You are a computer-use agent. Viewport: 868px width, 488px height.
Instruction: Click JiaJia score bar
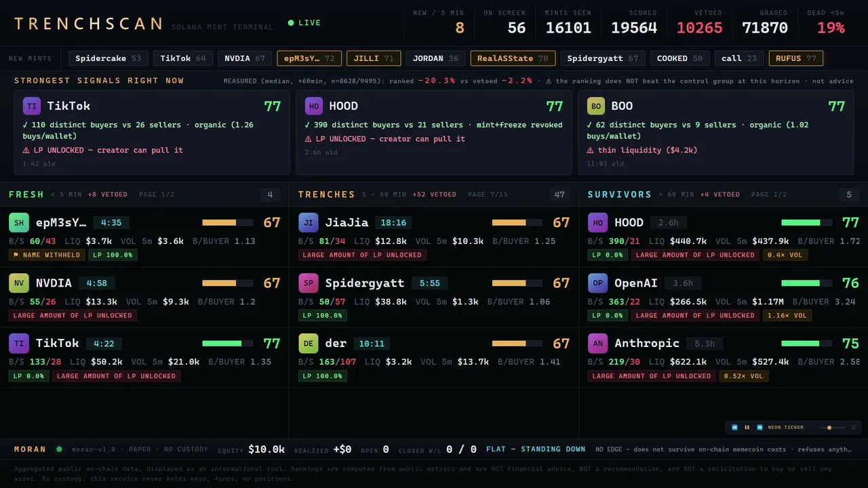click(517, 222)
